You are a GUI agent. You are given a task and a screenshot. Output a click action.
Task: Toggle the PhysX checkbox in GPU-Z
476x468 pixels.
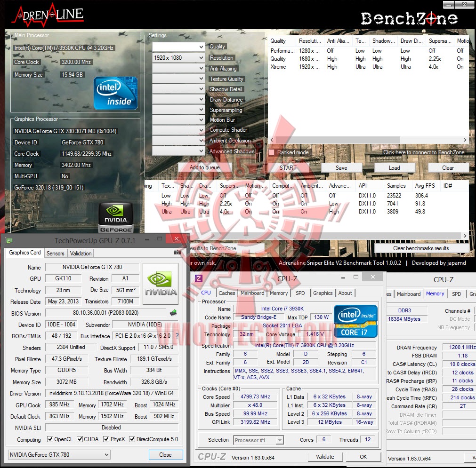click(x=106, y=439)
